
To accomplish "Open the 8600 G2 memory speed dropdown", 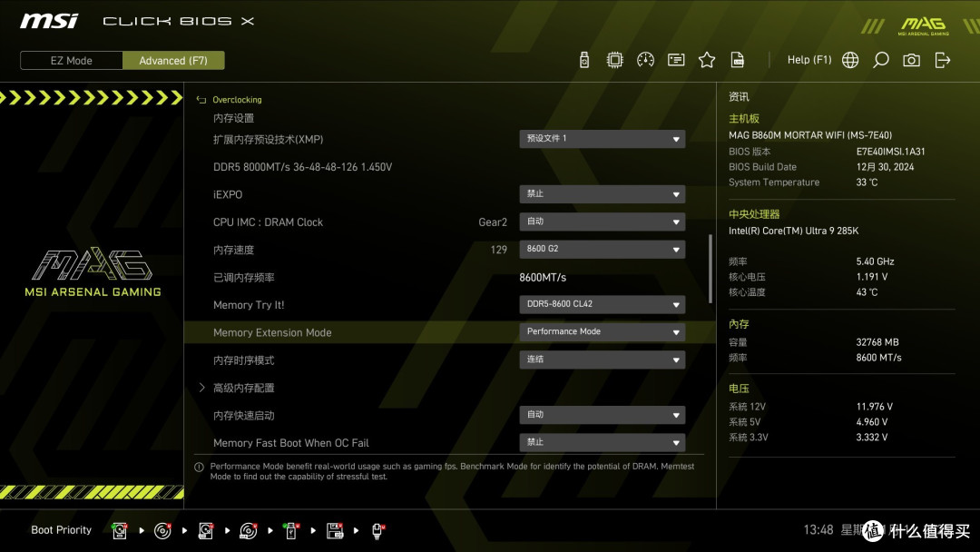I will click(602, 249).
